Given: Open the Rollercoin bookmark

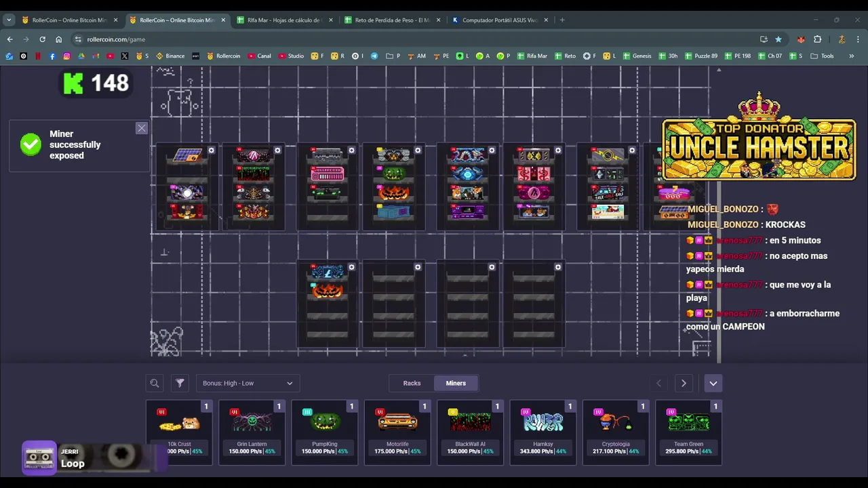Looking at the screenshot, I should (x=223, y=56).
